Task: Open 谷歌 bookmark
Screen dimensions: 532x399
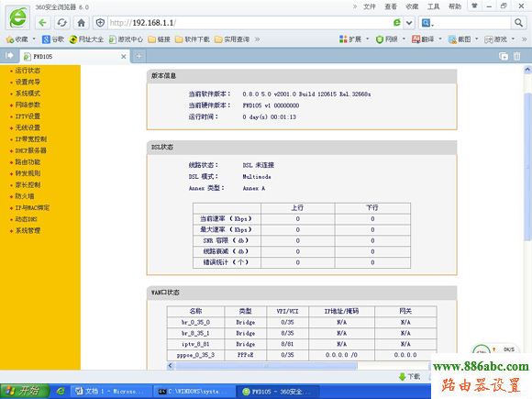Action: coord(53,39)
